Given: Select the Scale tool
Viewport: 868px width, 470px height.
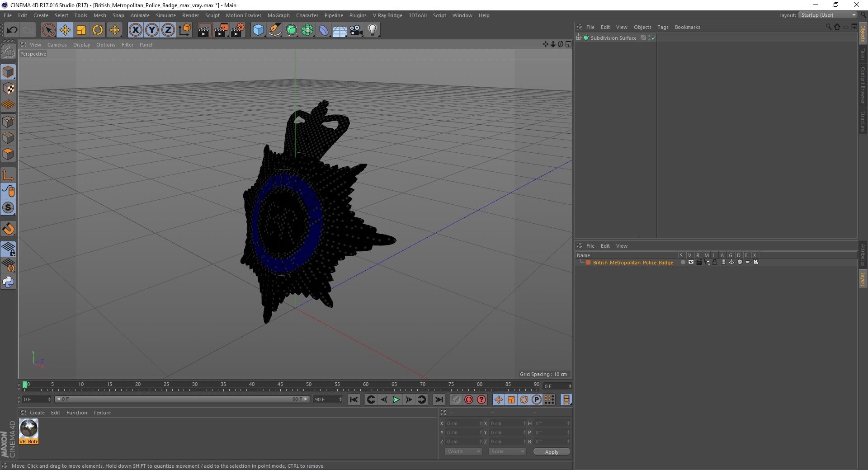Looking at the screenshot, I should [x=81, y=30].
